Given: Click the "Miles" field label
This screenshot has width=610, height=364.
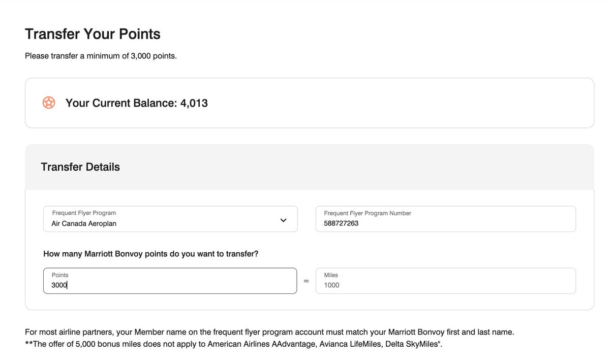Looking at the screenshot, I should click(x=330, y=275).
